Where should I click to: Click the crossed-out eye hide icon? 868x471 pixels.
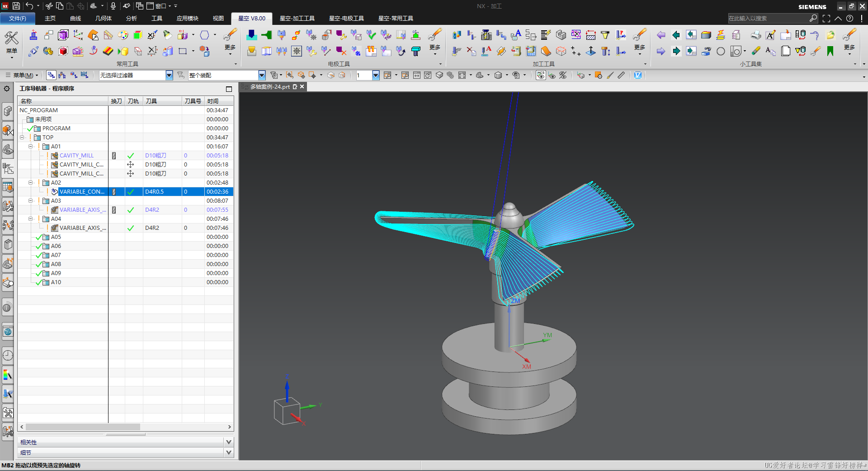point(563,75)
